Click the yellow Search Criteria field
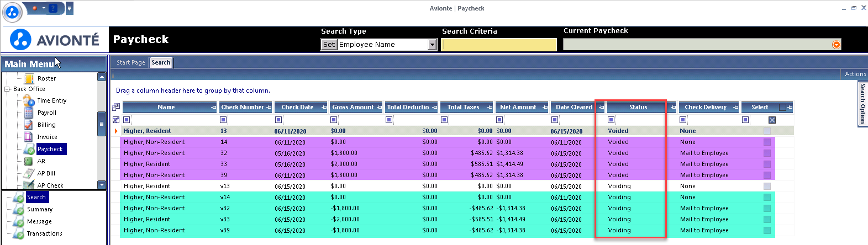 (499, 45)
